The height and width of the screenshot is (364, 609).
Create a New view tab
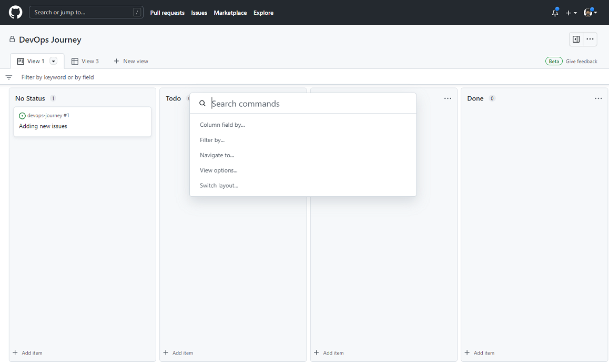[131, 61]
